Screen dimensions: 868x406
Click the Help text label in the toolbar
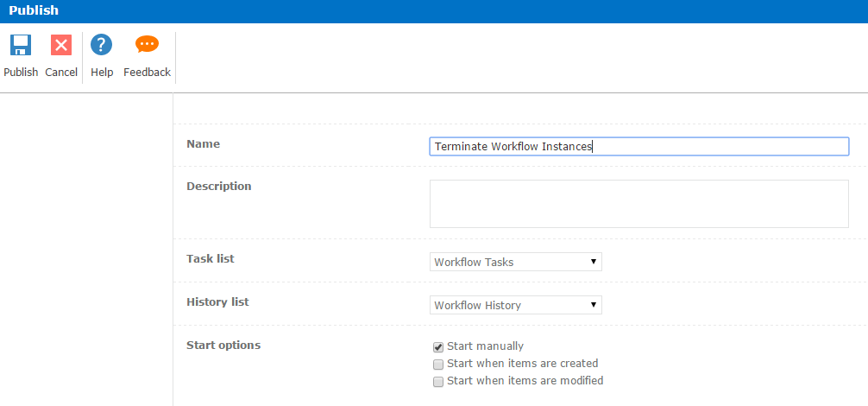[102, 73]
